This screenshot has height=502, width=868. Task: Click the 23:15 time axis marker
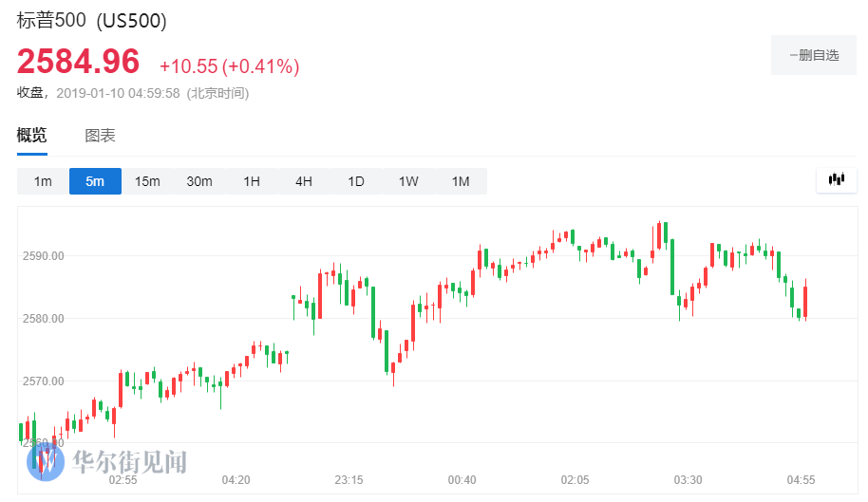[x=349, y=480]
